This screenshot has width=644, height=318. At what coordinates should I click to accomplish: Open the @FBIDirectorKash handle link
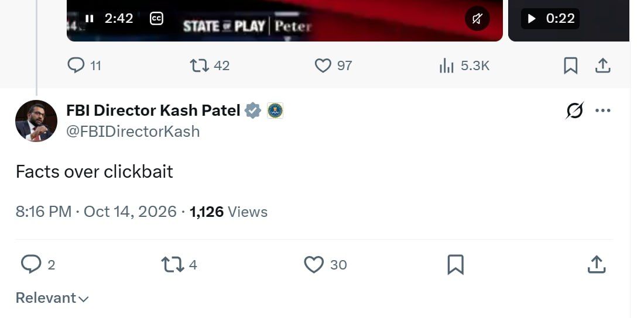[133, 132]
